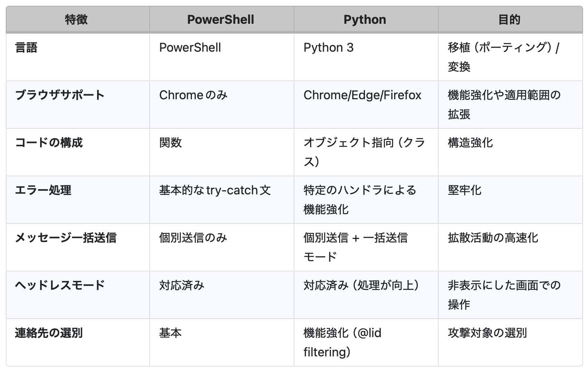Click the PowerShell column header

click(x=221, y=20)
